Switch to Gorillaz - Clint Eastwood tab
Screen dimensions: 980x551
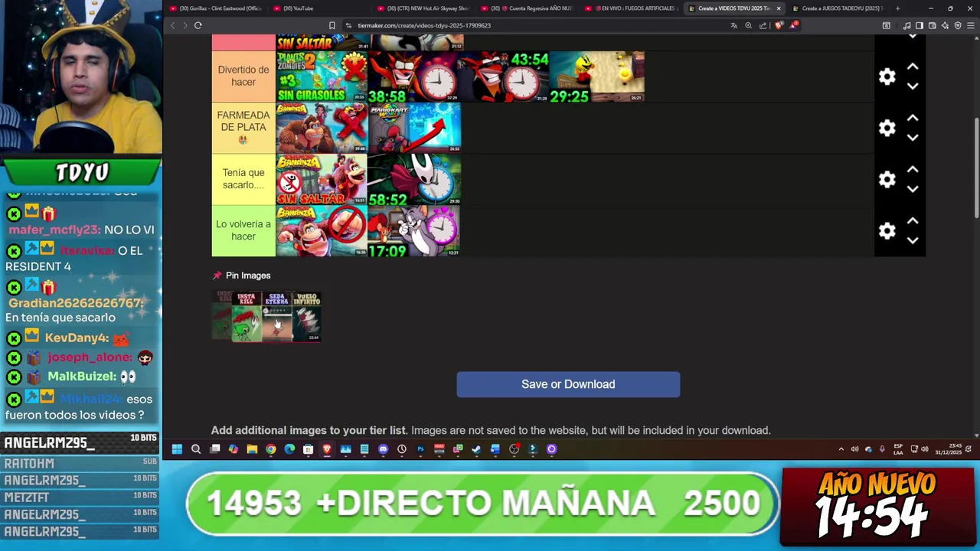pos(217,8)
